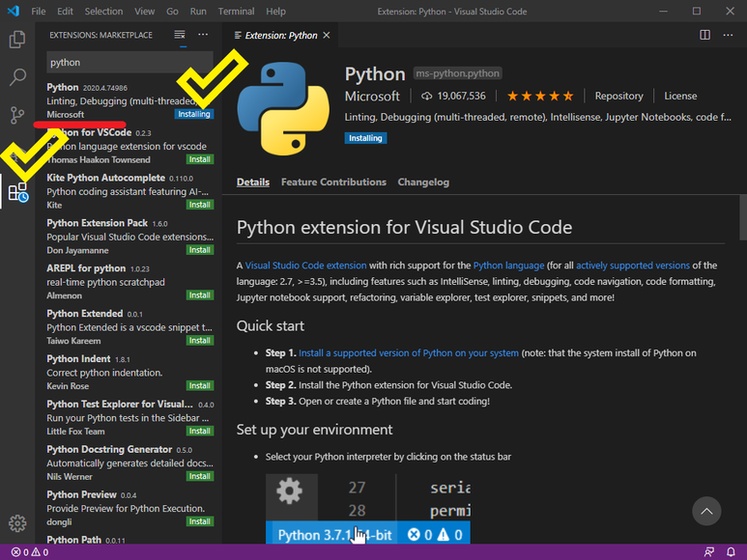Click the status bar interpreter screenshot image

368,509
